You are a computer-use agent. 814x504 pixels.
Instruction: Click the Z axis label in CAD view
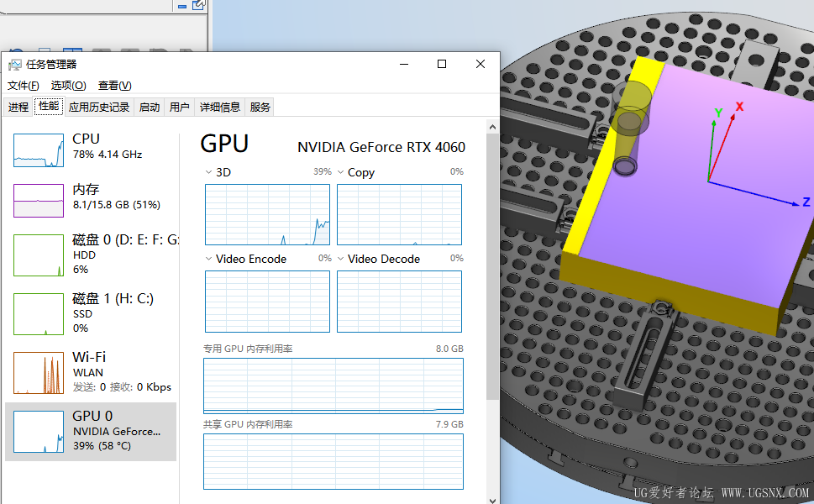[806, 202]
